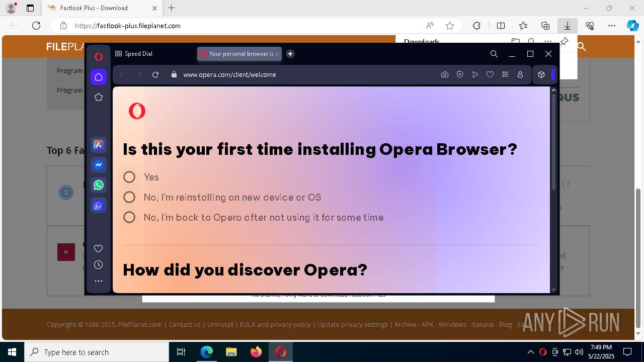The image size is (644, 362).
Task: Open Update privacy settings footer link
Action: (x=353, y=325)
